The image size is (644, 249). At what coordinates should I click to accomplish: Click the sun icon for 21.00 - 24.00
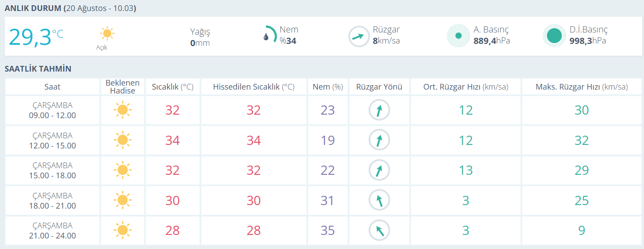(x=122, y=231)
